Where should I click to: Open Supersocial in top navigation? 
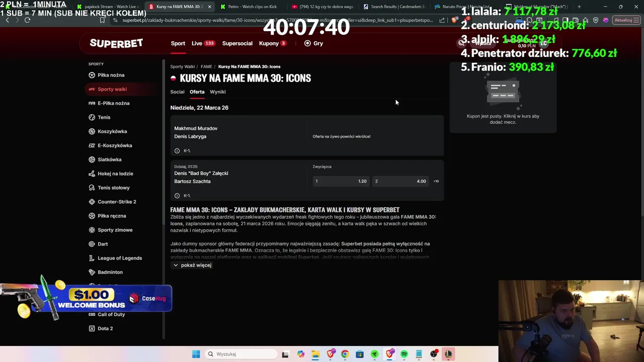(x=237, y=43)
